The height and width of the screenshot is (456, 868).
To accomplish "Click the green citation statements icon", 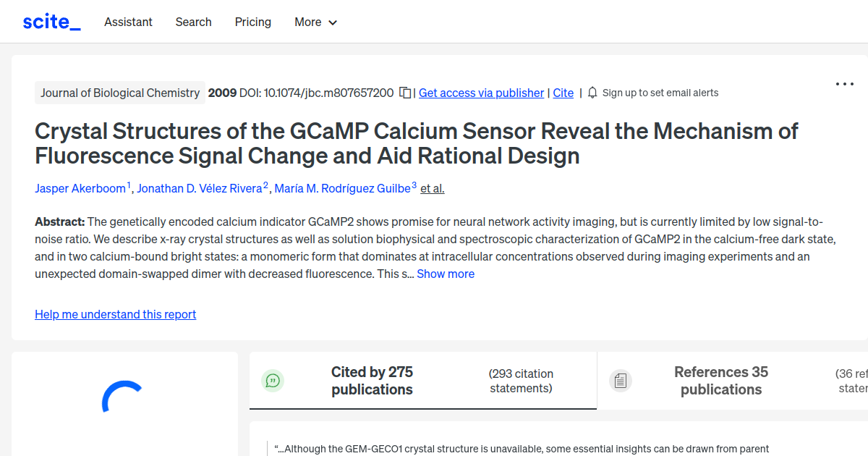I will [273, 380].
